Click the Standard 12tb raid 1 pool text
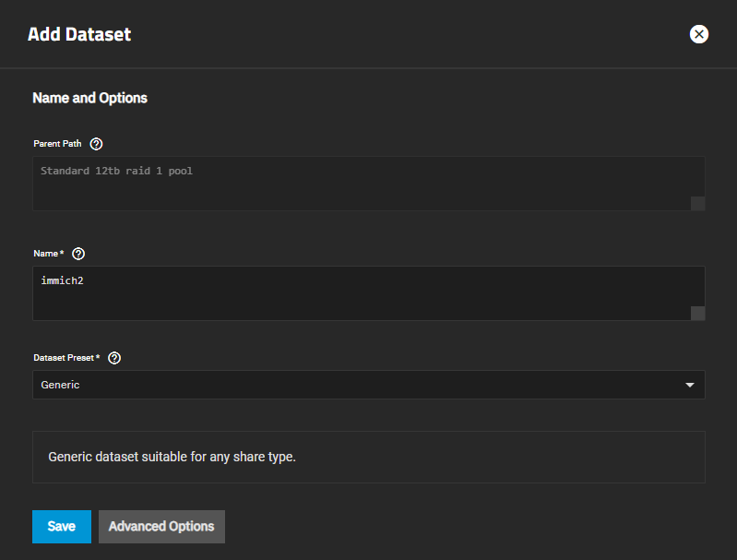 tap(116, 171)
